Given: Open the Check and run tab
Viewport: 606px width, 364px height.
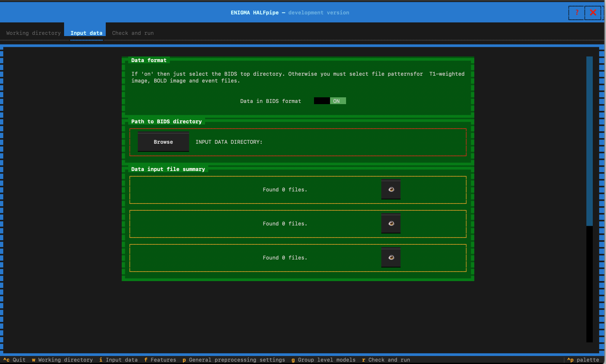Looking at the screenshot, I should (133, 33).
